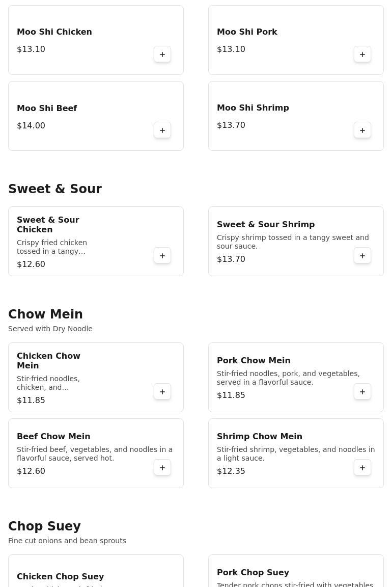392x587 pixels.
Task: Add Chicken Chow Mein to cart
Action: click(162, 392)
